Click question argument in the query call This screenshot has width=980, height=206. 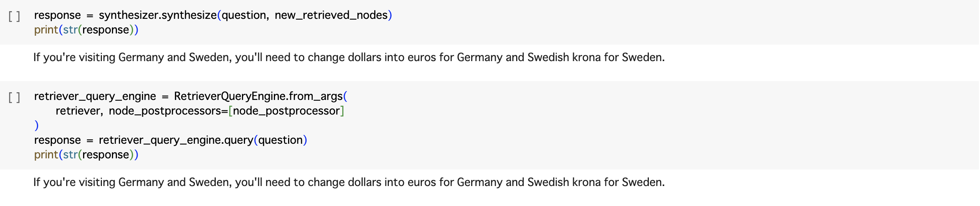point(280,140)
